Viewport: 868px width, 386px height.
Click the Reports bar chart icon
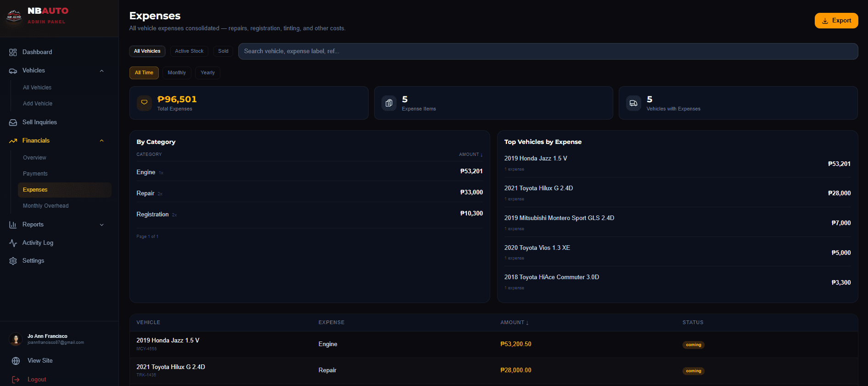13,225
